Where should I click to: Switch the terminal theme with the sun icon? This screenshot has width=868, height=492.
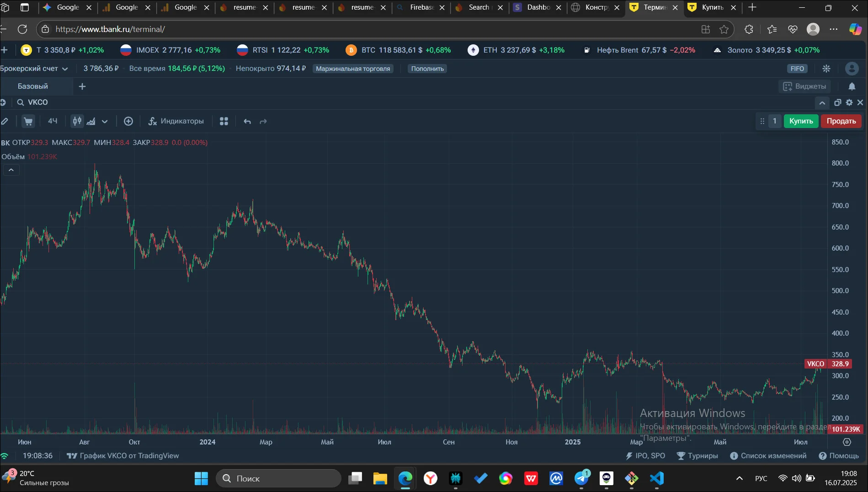826,69
